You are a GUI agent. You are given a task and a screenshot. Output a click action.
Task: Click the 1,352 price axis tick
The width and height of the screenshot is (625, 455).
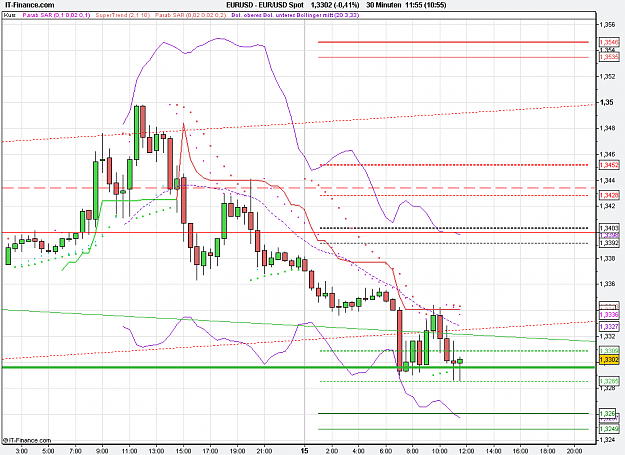[x=607, y=76]
